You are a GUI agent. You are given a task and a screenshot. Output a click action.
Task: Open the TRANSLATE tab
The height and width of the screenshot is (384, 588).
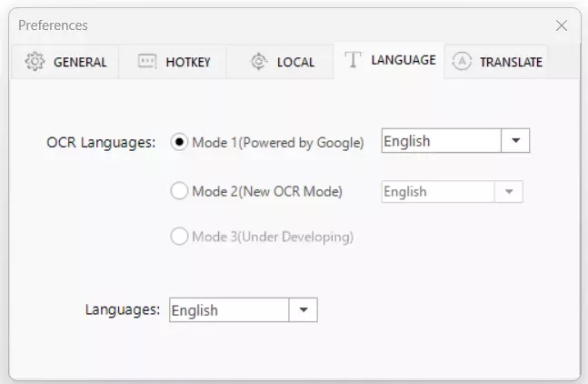(511, 63)
